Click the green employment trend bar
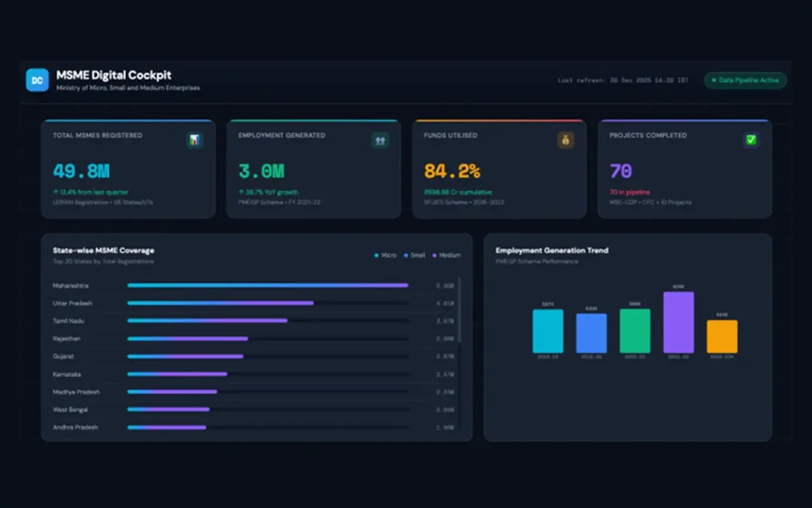Screen dimensions: 812x508 634,331
